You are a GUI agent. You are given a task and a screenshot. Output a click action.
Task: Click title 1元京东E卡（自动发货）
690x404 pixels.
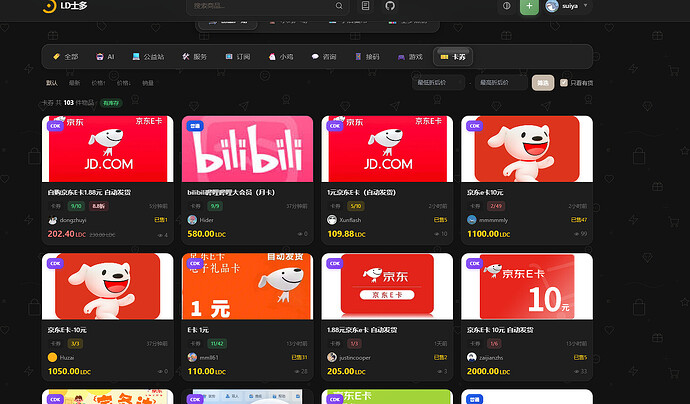[x=361, y=192]
